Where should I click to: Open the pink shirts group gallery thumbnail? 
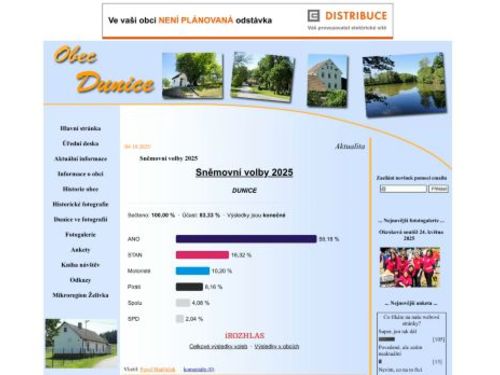[410, 267]
